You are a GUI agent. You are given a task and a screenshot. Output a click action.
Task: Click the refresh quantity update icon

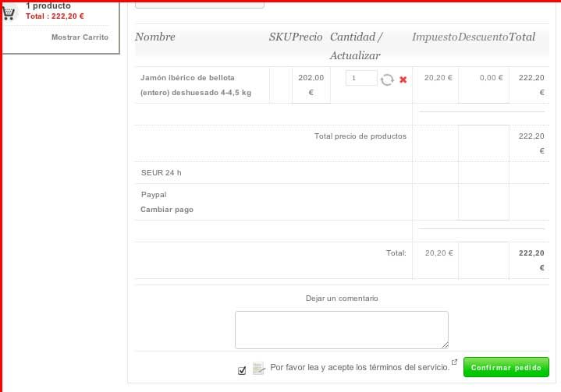387,79
